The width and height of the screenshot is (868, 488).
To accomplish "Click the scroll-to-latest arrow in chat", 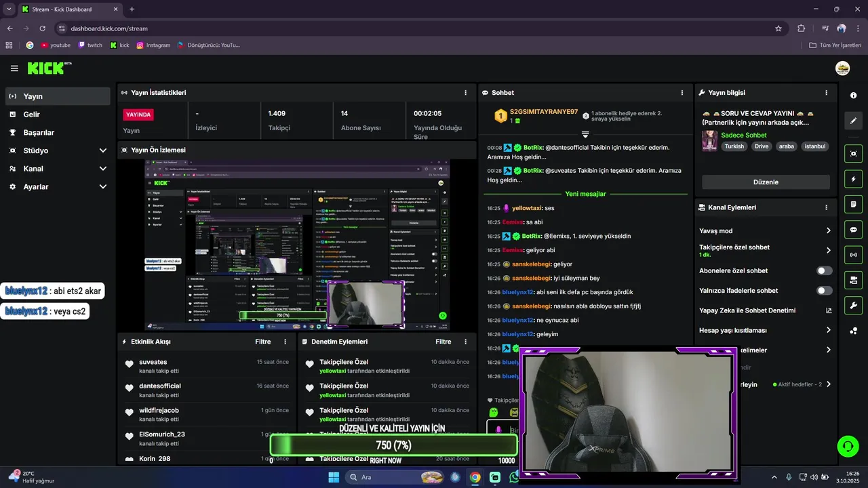I will (x=585, y=134).
